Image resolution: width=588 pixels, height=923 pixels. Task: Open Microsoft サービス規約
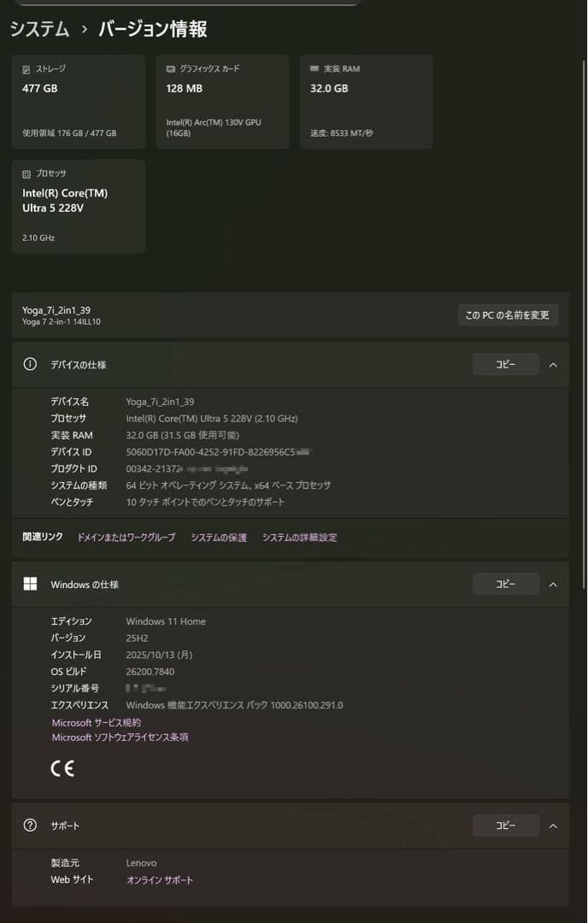(97, 722)
